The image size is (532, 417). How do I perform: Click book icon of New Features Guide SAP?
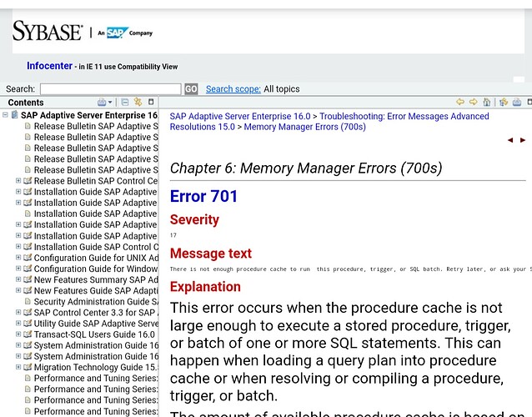28,290
